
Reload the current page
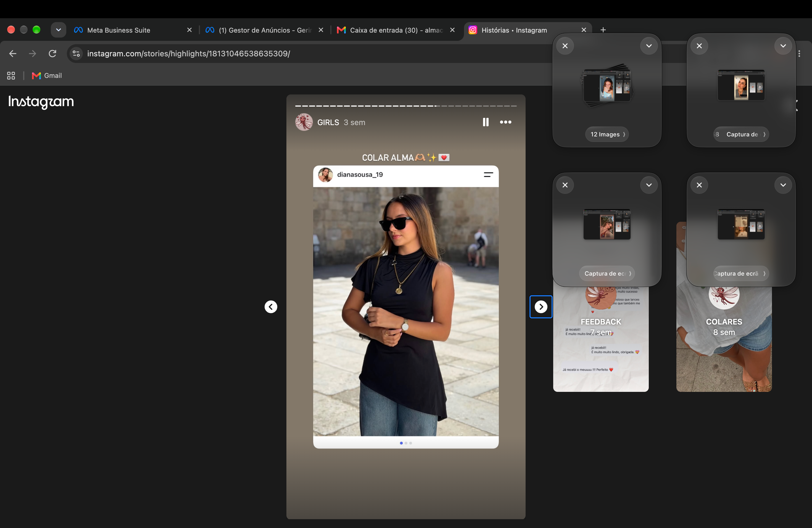52,54
